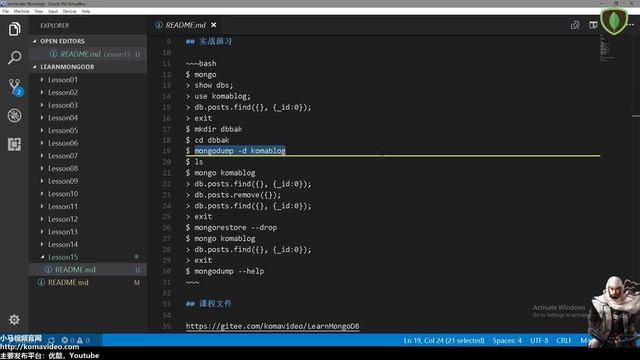
Task: Click Spaces: 4 indentation setting
Action: (x=507, y=340)
